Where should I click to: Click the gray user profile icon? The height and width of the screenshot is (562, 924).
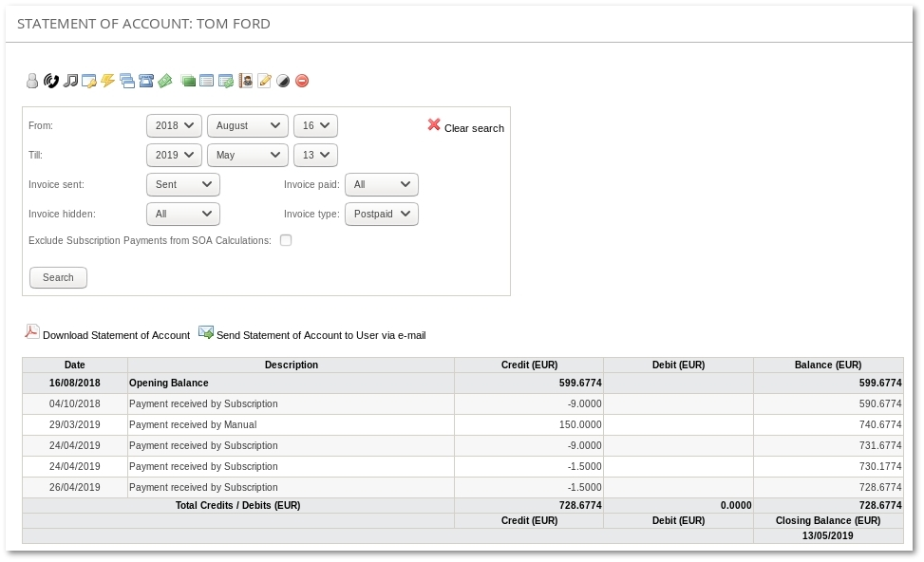coord(32,82)
